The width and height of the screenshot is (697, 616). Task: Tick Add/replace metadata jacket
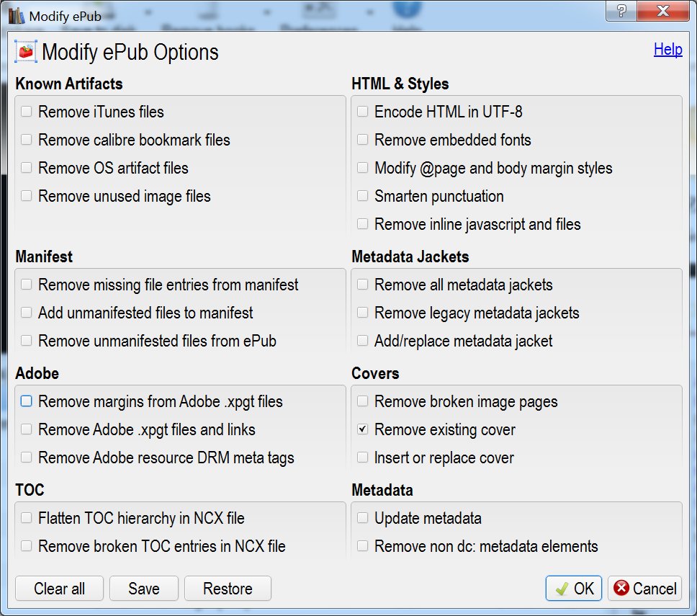(363, 341)
